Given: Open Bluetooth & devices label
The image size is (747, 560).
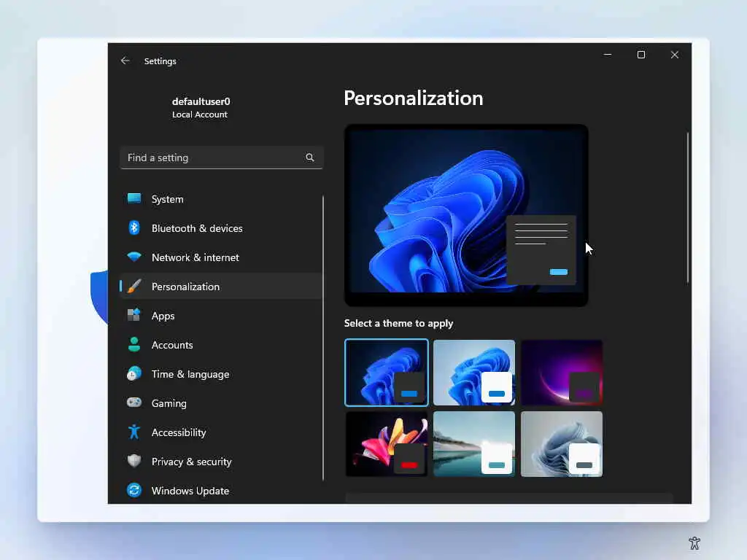Looking at the screenshot, I should coord(197,228).
